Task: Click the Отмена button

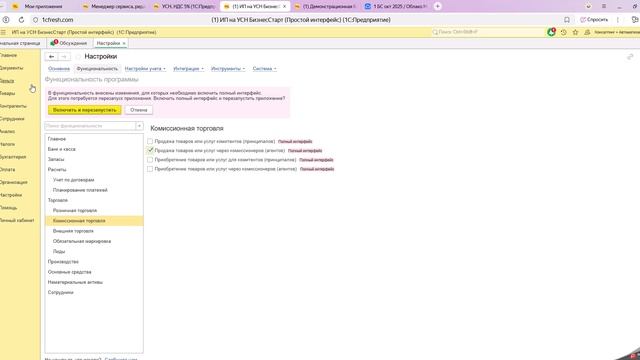Action: (x=138, y=110)
